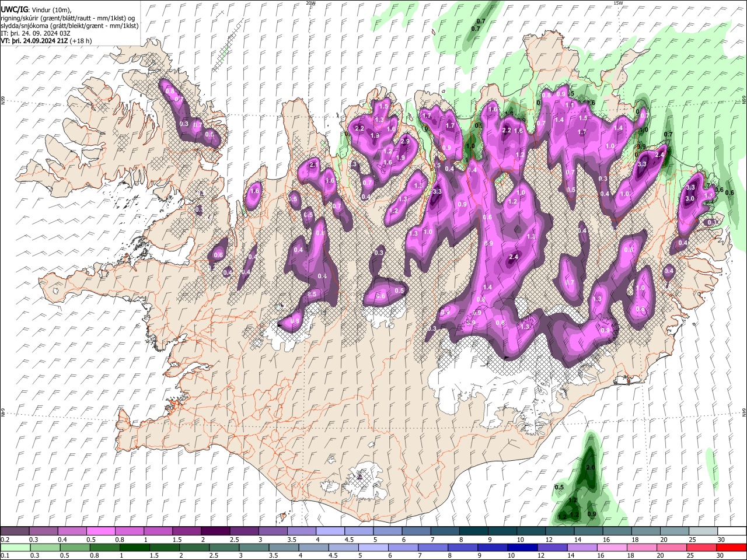Viewport: 747px width, 560px height.
Task: Click the '20W' longitude label
Action: click(x=311, y=3)
